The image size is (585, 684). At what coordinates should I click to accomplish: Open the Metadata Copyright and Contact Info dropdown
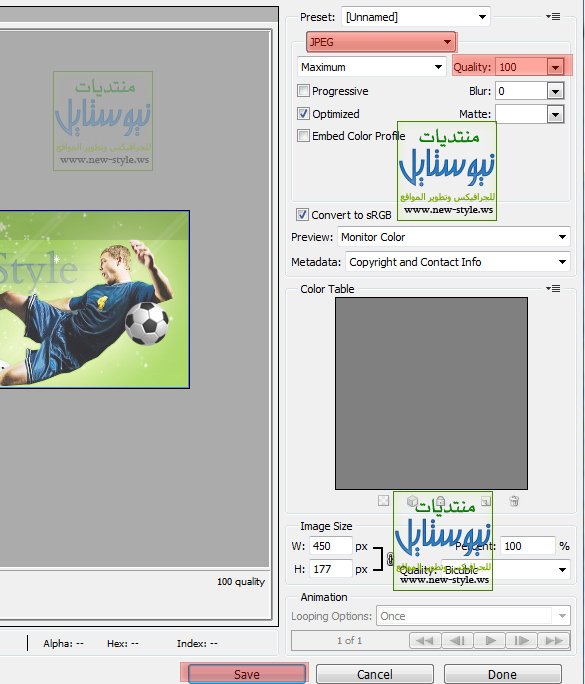point(458,262)
